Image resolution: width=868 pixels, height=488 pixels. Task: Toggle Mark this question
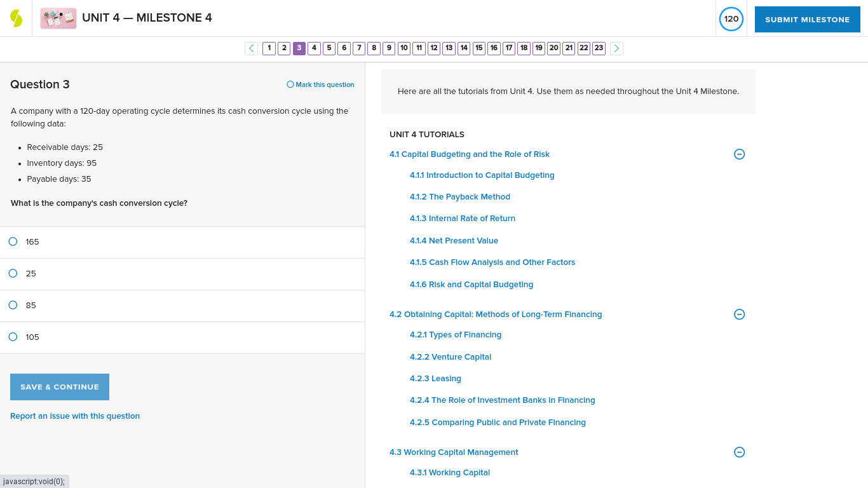click(x=320, y=85)
